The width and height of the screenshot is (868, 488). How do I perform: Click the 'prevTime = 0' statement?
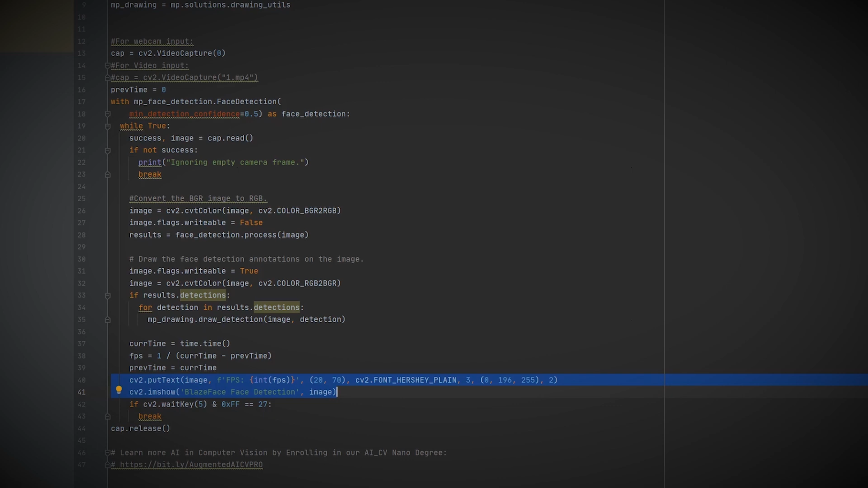click(138, 90)
